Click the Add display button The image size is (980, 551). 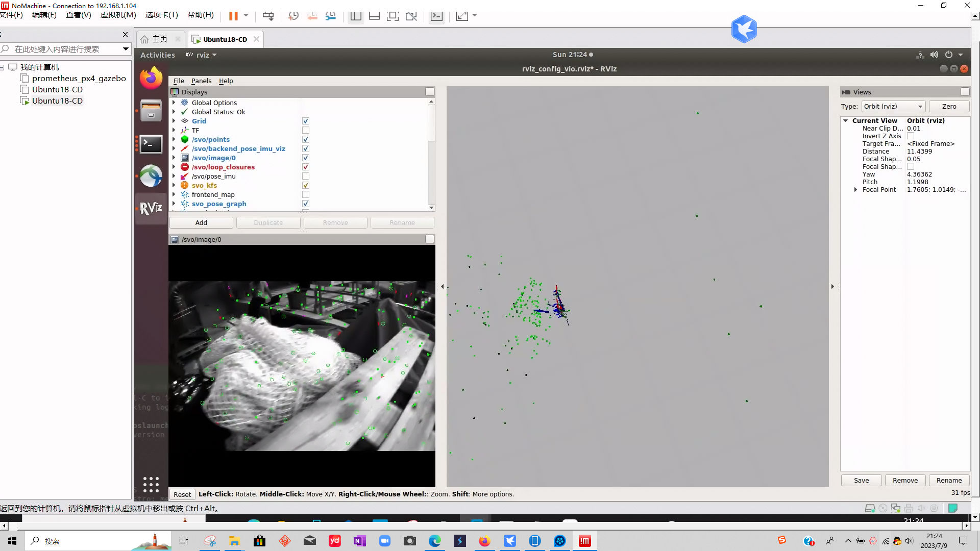tap(201, 222)
